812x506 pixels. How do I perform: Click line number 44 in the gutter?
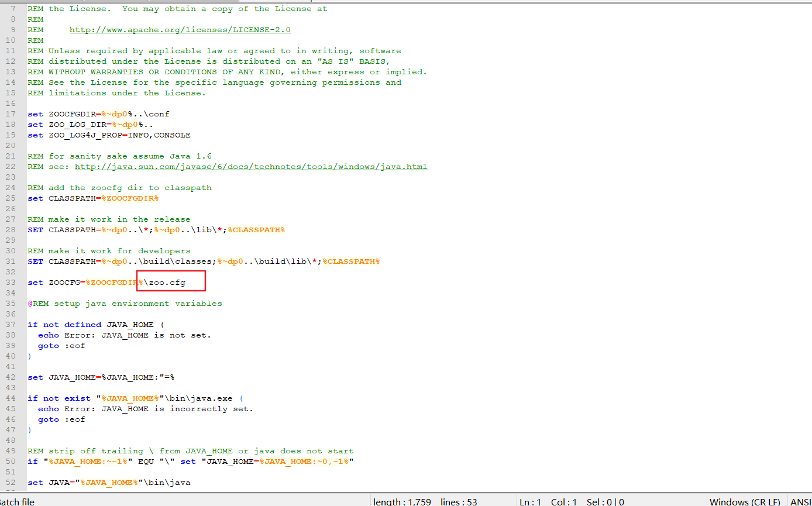tap(11, 398)
